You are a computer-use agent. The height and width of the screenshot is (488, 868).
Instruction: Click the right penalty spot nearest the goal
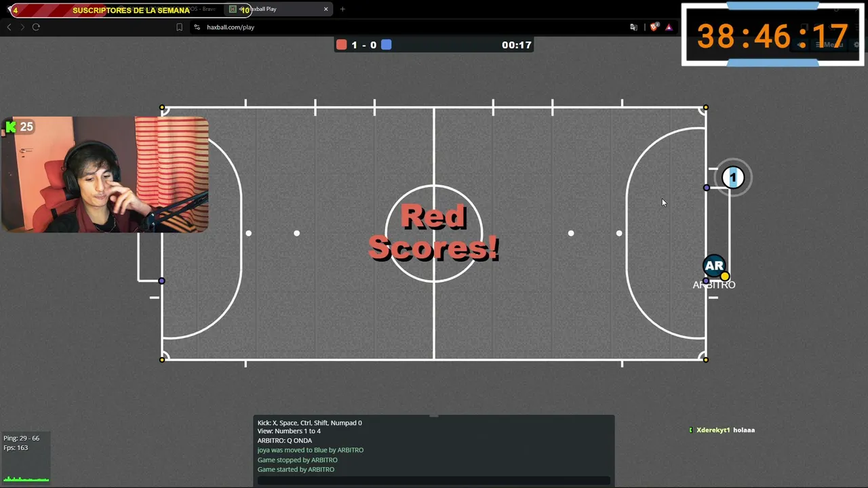pyautogui.click(x=619, y=233)
